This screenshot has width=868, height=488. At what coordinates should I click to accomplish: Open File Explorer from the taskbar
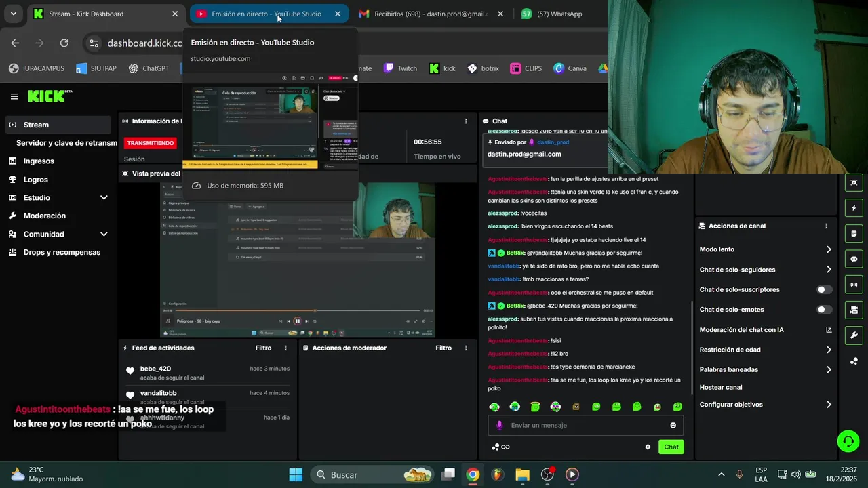click(x=522, y=474)
